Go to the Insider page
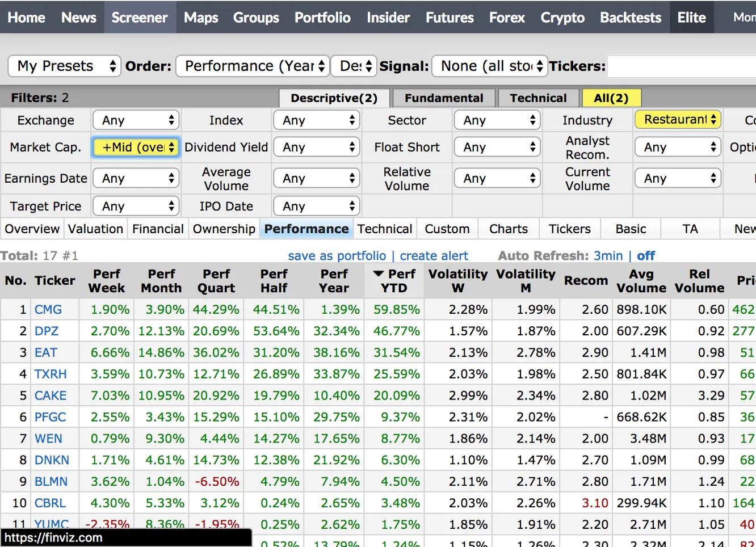The image size is (756, 547). point(388,18)
